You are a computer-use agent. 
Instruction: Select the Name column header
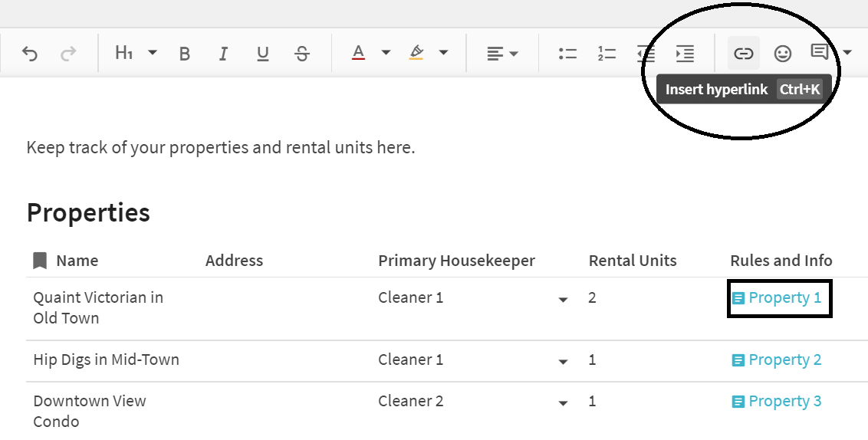pos(77,261)
